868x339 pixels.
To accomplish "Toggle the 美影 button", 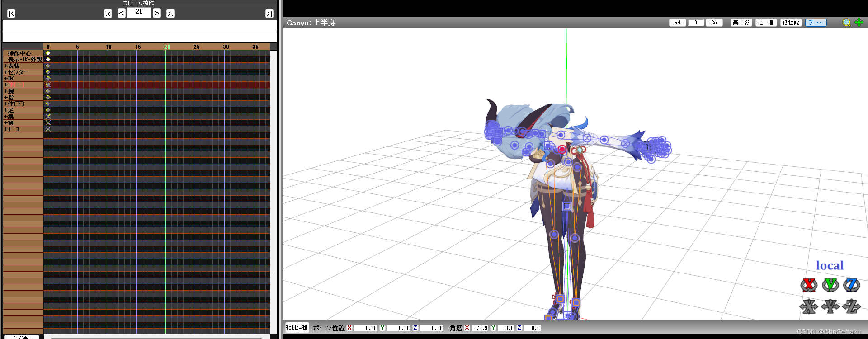I will 741,23.
